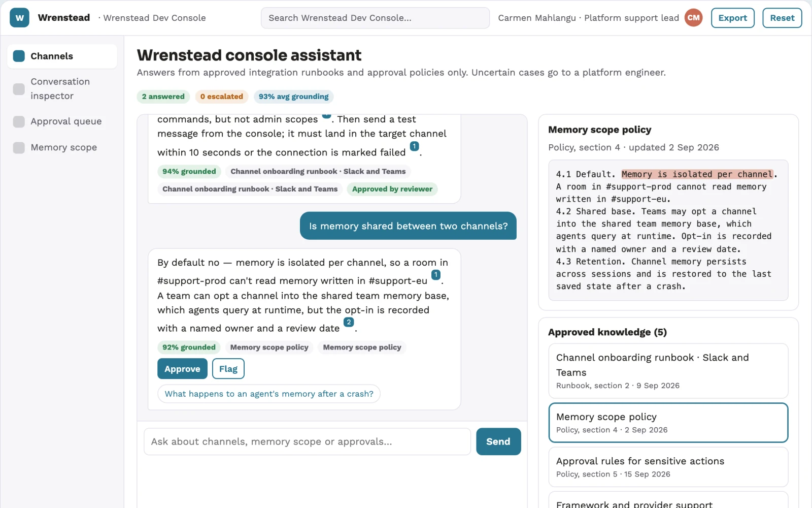The image size is (812, 508).
Task: Open the CM user avatar
Action: click(x=693, y=18)
